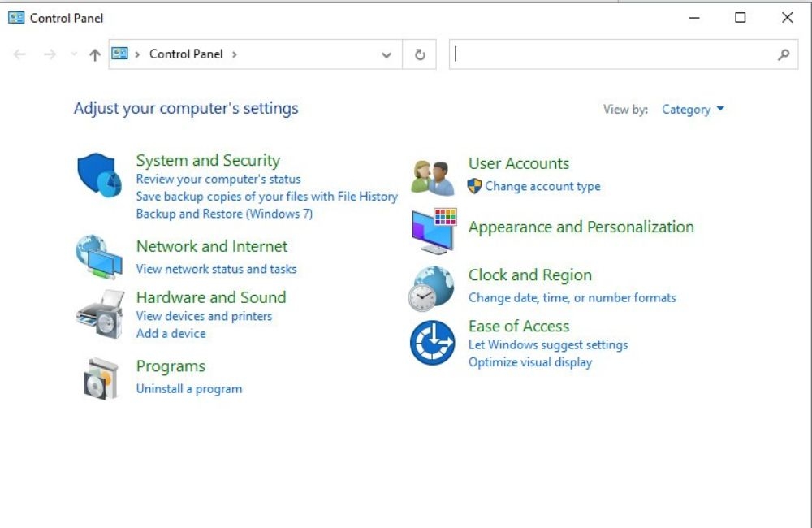Open the Programs disc box icon
The width and height of the screenshot is (812, 528).
point(101,379)
